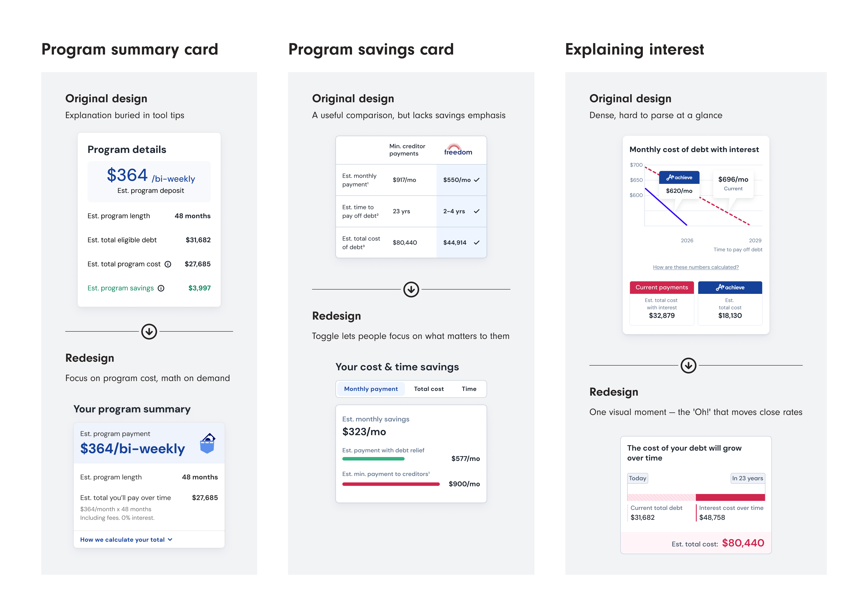868x616 pixels.
Task: Click info icon beside Est. total program cost
Action: click(168, 264)
